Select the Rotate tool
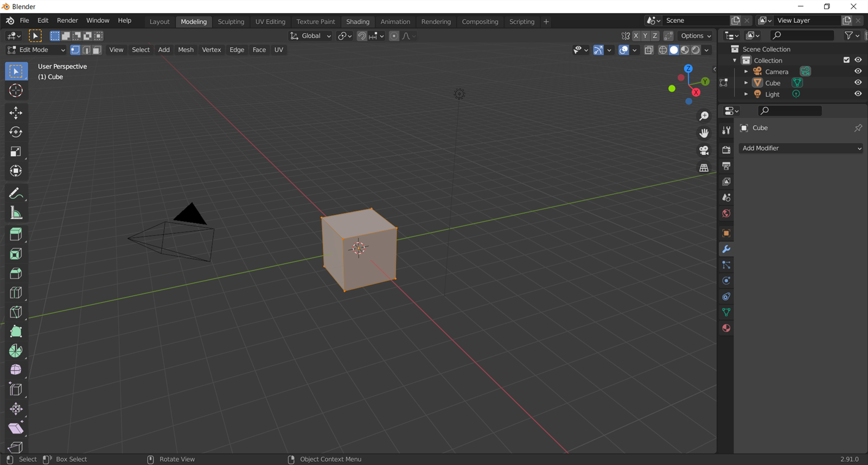Screen dimensions: 868x465 tap(16, 132)
